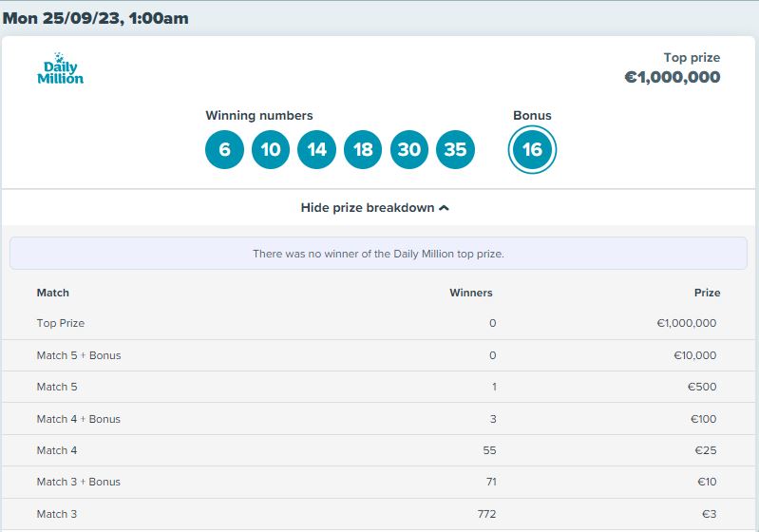This screenshot has width=759, height=532.
Task: Select the 'Match 3 + Bonus' row label
Action: pos(79,482)
